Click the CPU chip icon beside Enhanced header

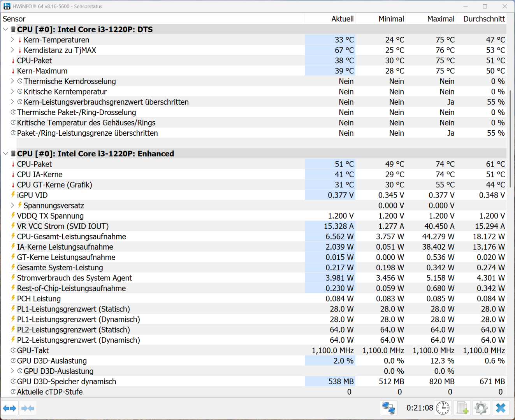(x=13, y=154)
